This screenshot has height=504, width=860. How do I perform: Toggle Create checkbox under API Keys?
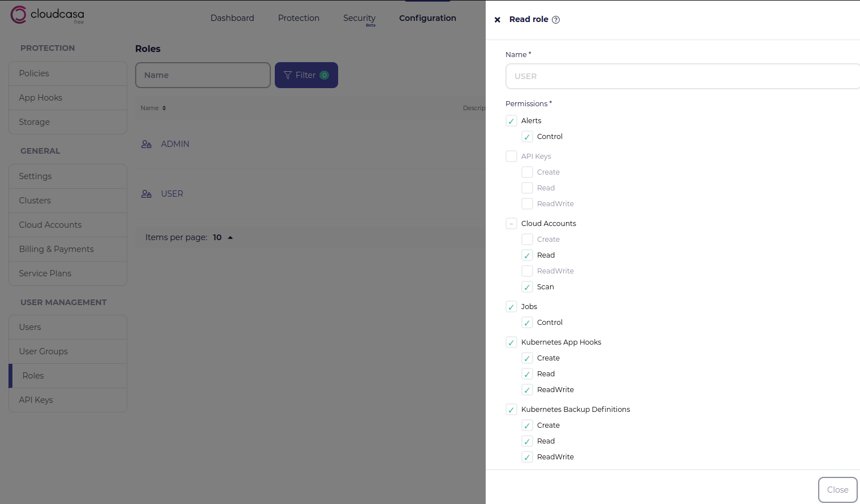(527, 172)
